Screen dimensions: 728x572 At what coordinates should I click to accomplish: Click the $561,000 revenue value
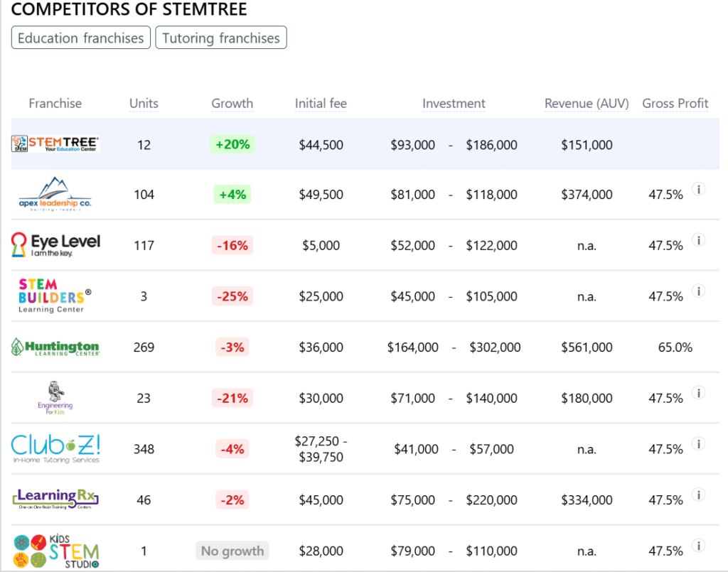click(587, 347)
